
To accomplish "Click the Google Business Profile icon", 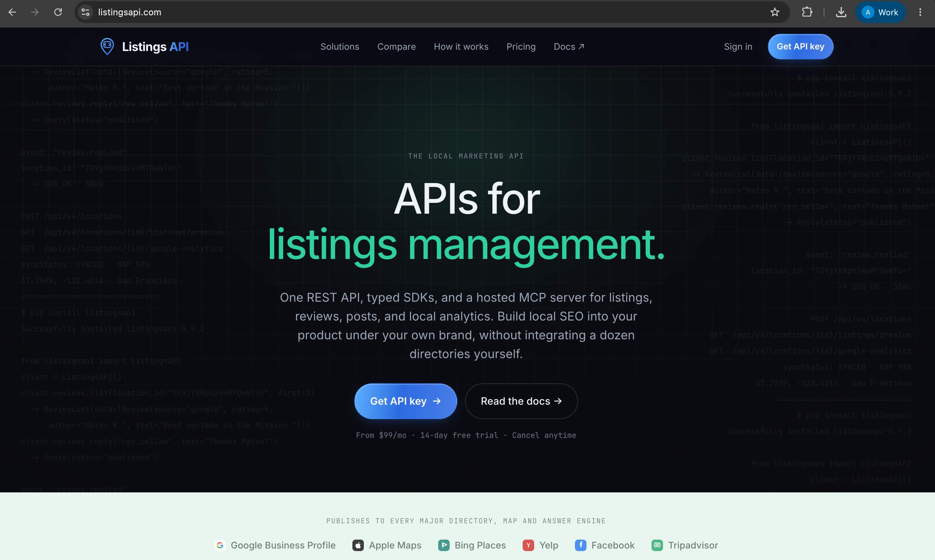I will [x=220, y=545].
